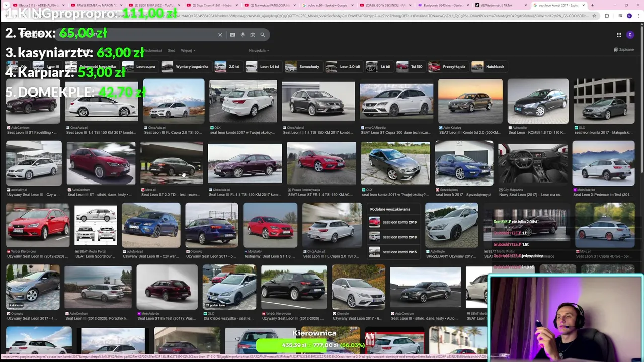
Task: Open the Google apps grid icon
Action: (619, 35)
